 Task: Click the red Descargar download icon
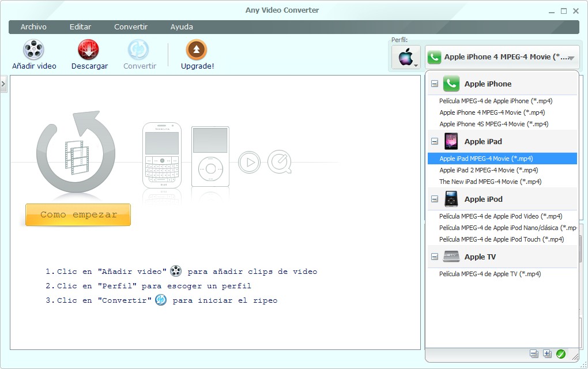(89, 50)
